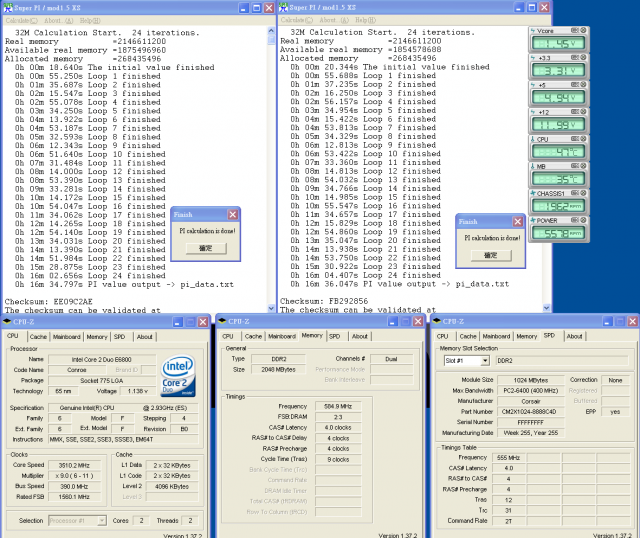Click the rectangular config icon on the +5 panel

click(575, 84)
